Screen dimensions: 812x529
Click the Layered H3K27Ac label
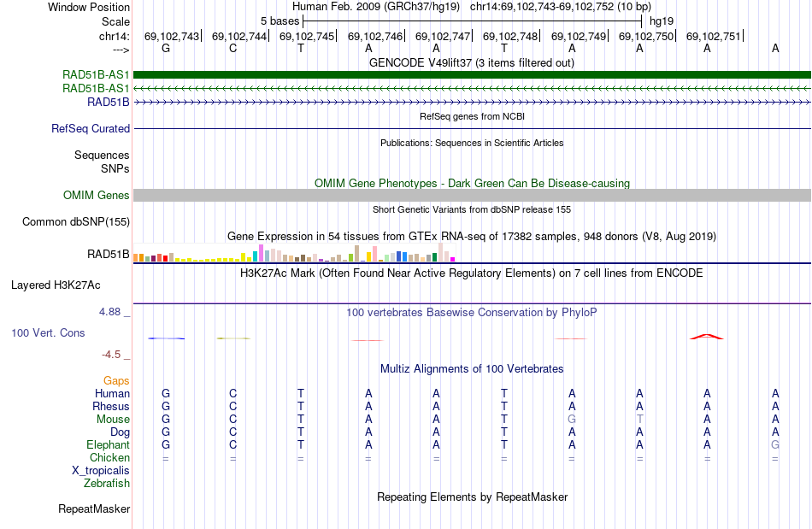[x=56, y=285]
